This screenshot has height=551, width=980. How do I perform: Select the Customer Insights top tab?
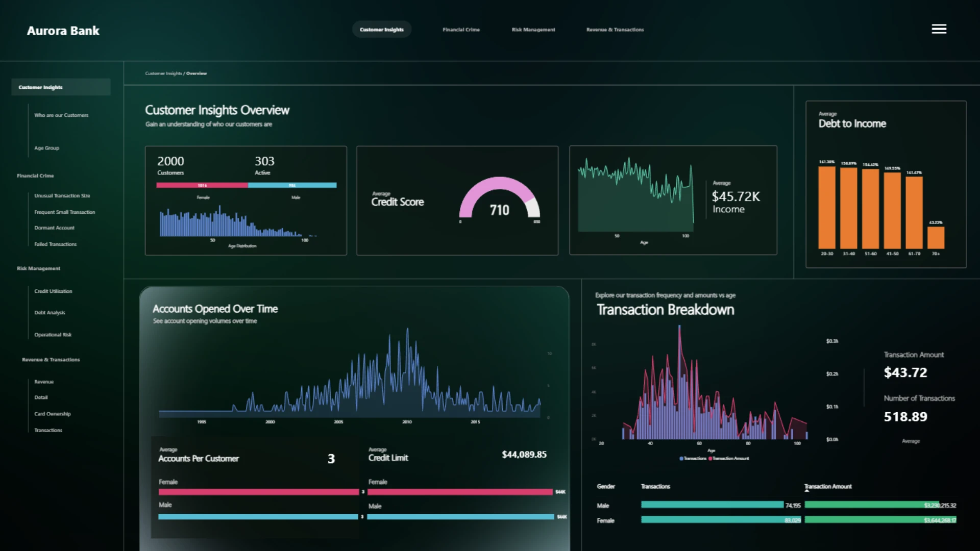(382, 30)
